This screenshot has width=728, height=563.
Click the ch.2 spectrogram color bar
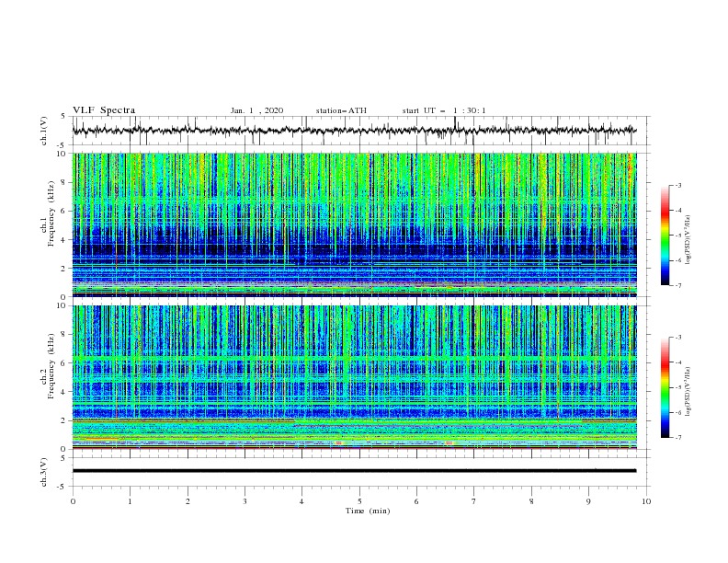coord(665,387)
